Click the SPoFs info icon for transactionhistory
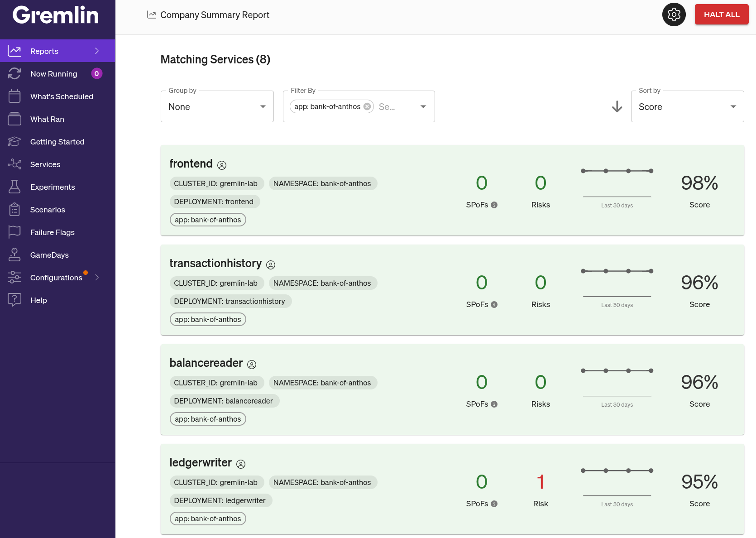Viewport: 756px width, 538px height. pyautogui.click(x=494, y=305)
